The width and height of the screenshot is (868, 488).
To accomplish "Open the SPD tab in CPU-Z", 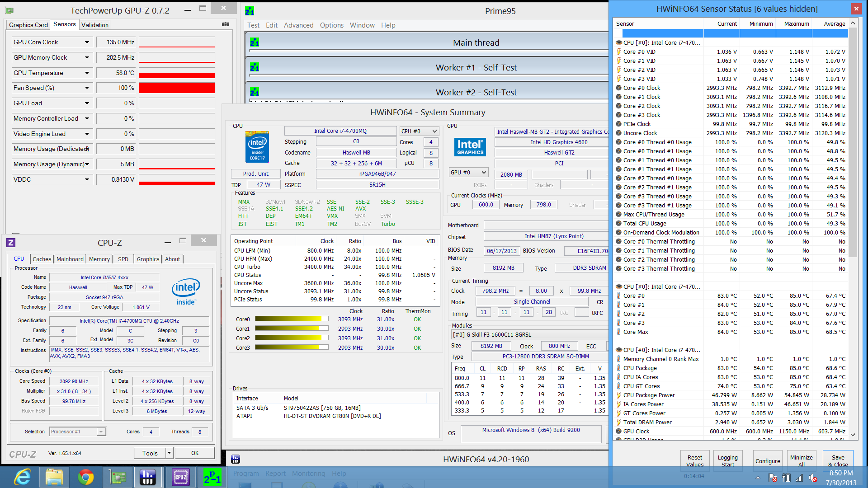I will [x=123, y=259].
